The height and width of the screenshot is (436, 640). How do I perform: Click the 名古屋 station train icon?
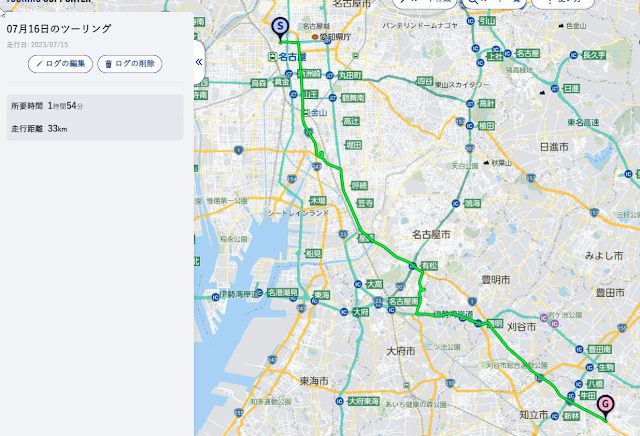(272, 57)
